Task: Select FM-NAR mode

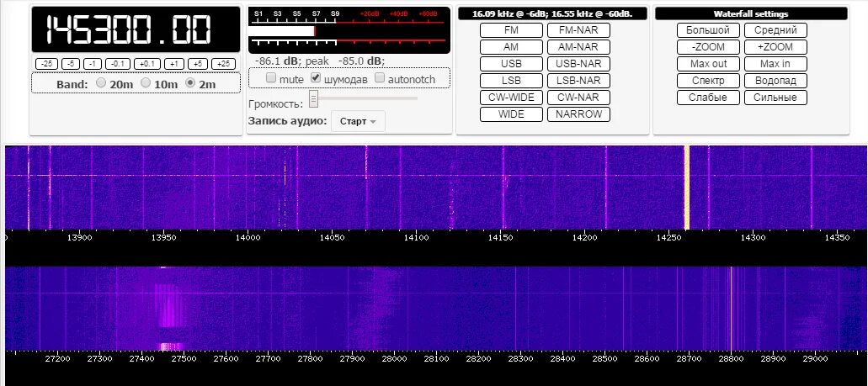Action: pos(578,30)
